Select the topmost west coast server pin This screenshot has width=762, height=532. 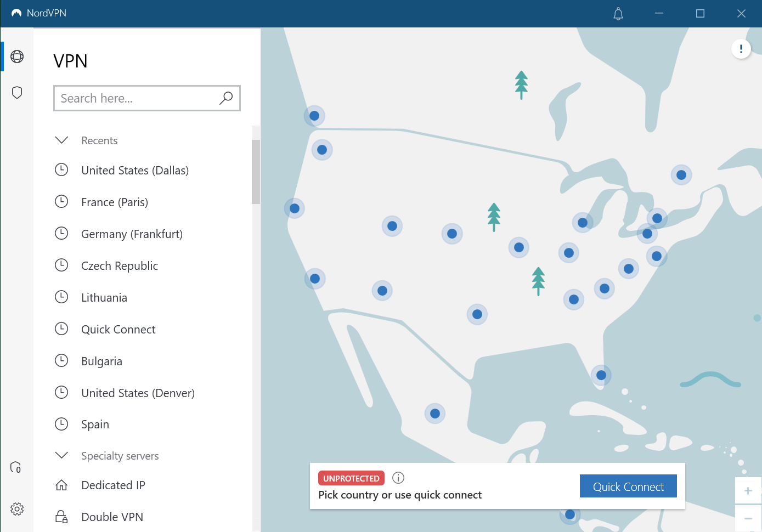point(314,116)
